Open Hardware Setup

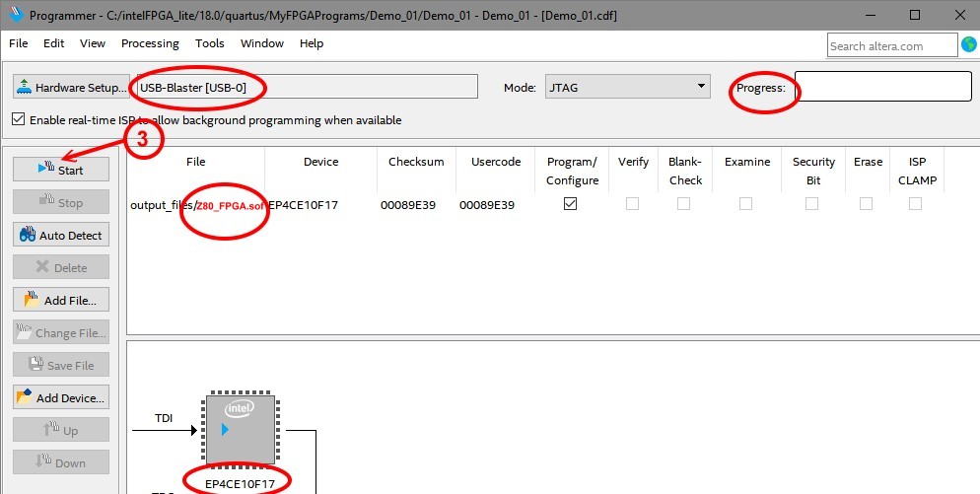[71, 87]
